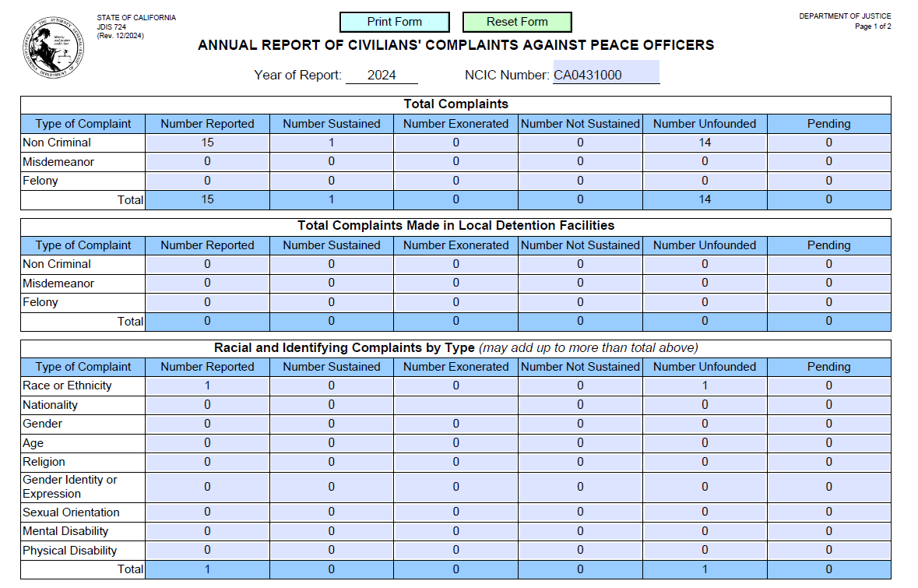Screen dimensions: 918x588
Task: Click the Misdemeanor Number Reported field in Total Complaints
Action: point(206,161)
